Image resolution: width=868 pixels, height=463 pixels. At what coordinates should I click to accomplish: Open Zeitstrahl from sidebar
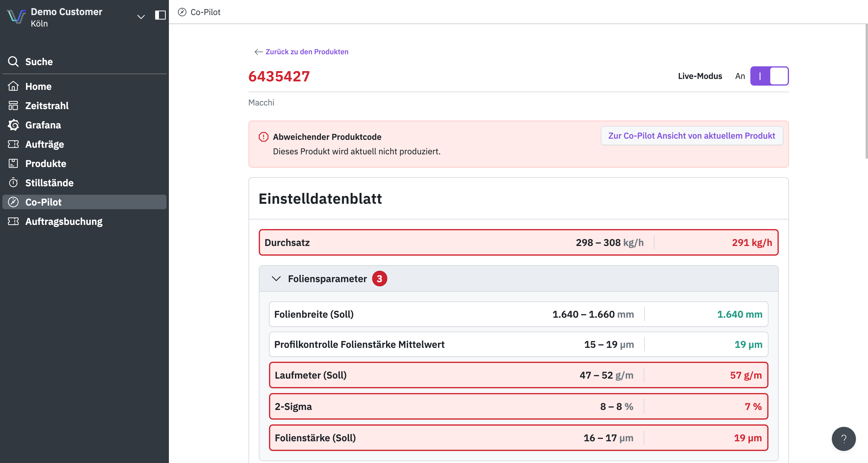click(84, 106)
